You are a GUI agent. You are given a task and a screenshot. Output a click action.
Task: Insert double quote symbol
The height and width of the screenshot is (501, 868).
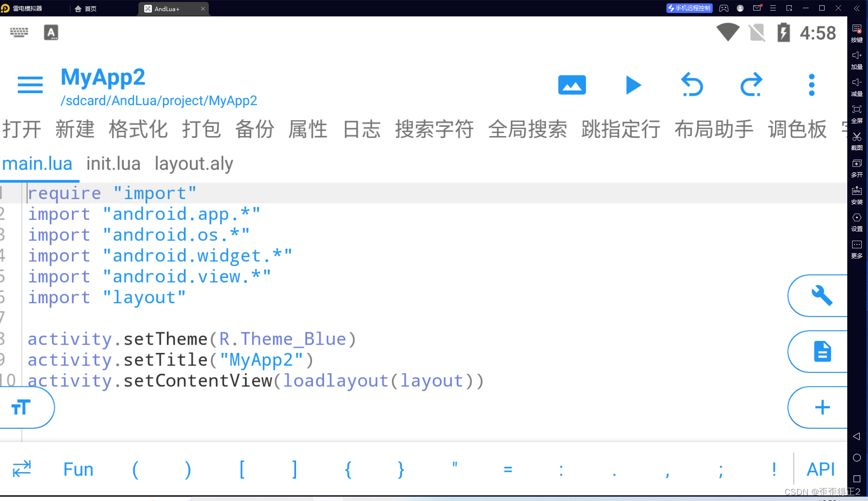point(455,465)
